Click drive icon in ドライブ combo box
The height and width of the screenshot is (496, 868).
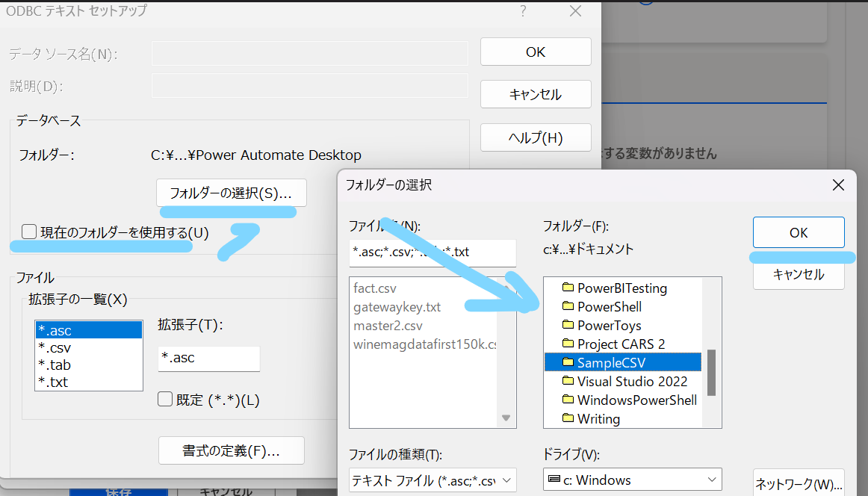click(554, 479)
